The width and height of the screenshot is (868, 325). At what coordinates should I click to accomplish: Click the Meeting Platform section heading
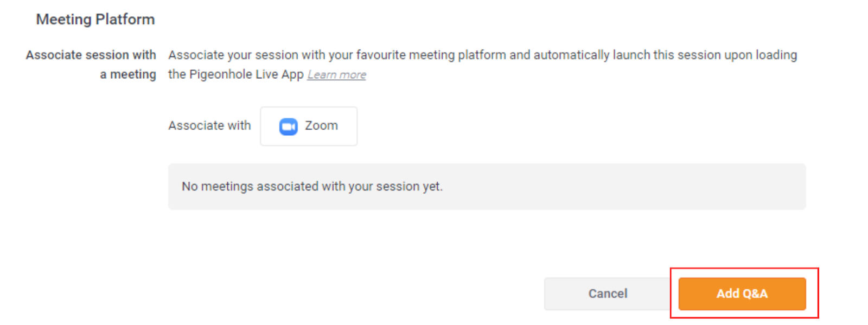coord(95,20)
